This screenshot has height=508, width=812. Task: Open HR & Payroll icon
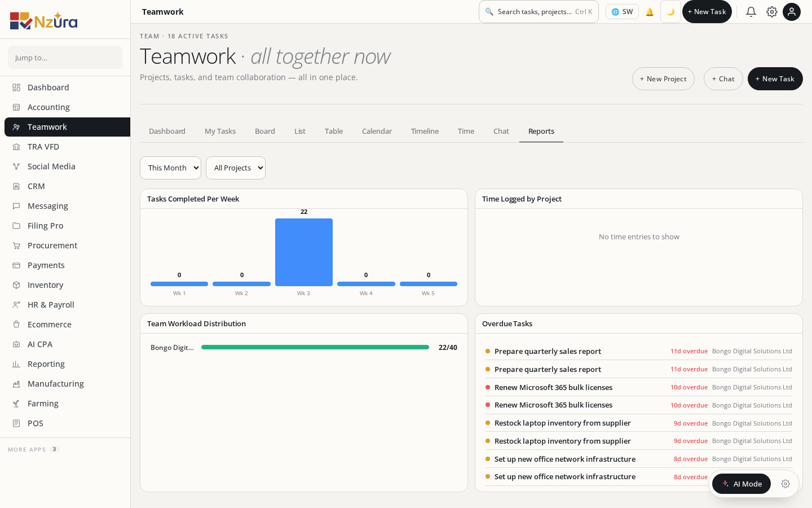pos(16,305)
